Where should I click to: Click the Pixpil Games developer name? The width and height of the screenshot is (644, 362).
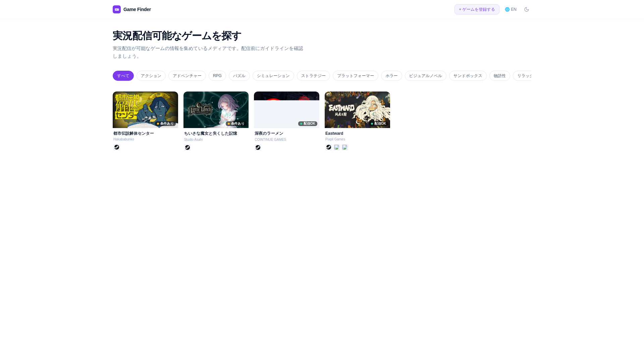point(335,139)
